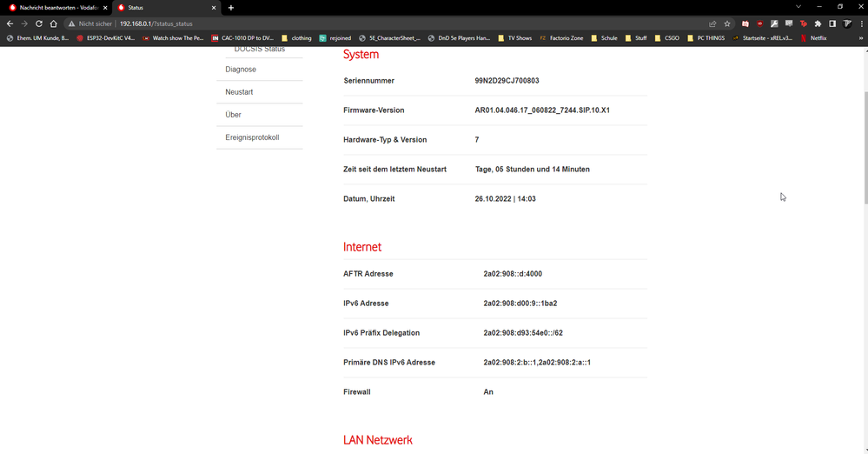
Task: Open the red calendar extension icon
Action: (x=745, y=23)
